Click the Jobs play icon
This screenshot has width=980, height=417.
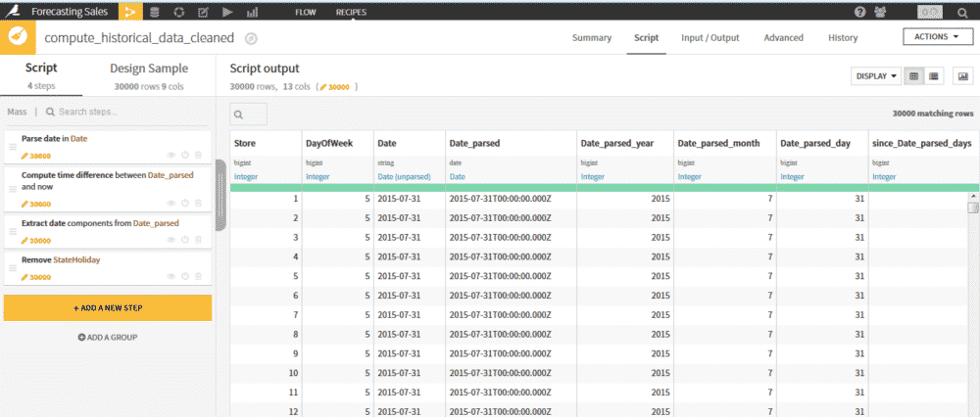click(227, 12)
